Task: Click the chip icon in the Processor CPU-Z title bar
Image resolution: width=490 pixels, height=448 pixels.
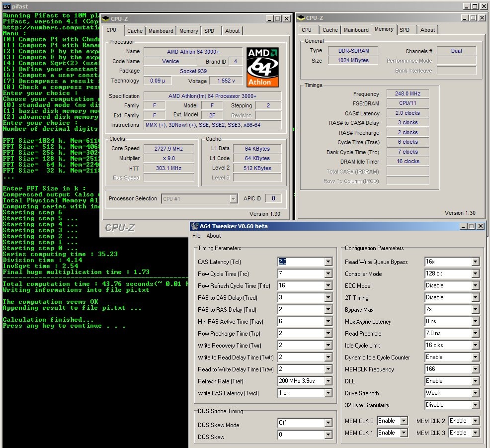Action: [x=106, y=19]
